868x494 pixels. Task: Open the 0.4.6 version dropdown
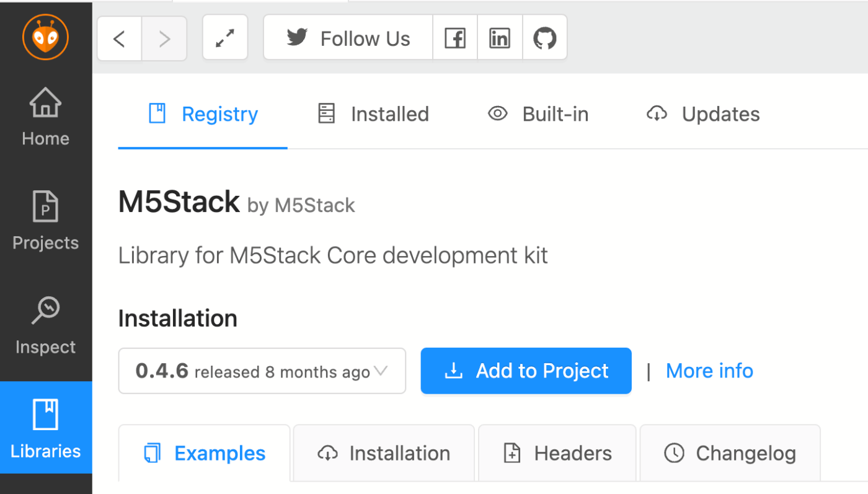point(262,371)
